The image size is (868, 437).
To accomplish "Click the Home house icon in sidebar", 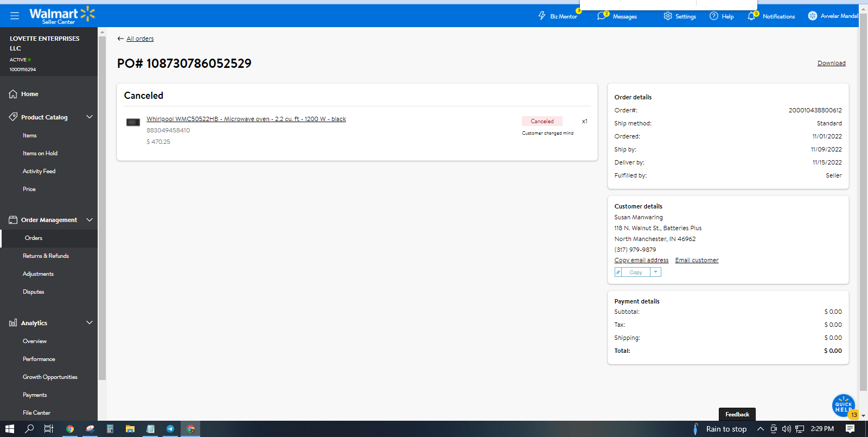I will (x=13, y=94).
